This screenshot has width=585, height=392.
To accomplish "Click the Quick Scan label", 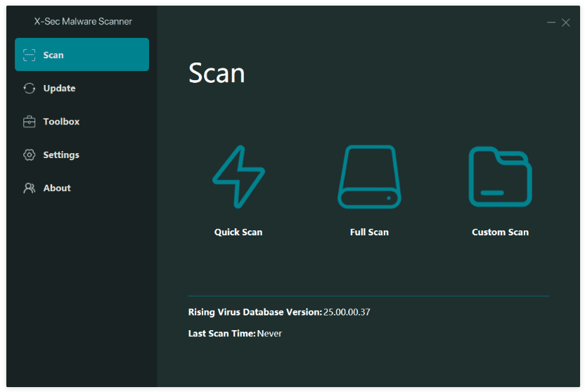I will coord(238,232).
